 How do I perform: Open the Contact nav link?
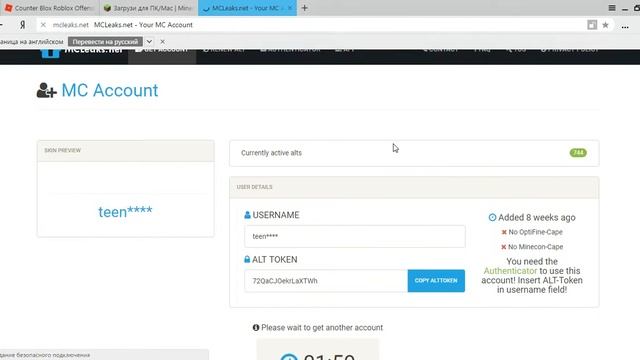(440, 51)
